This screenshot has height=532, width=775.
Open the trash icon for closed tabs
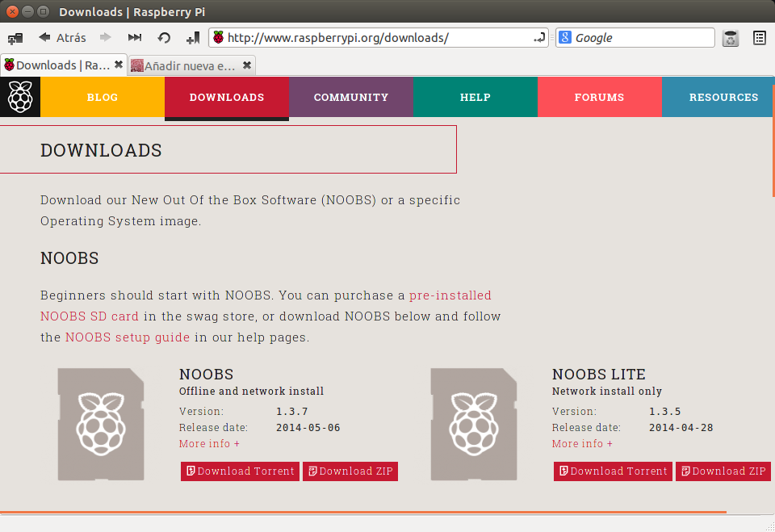point(731,38)
